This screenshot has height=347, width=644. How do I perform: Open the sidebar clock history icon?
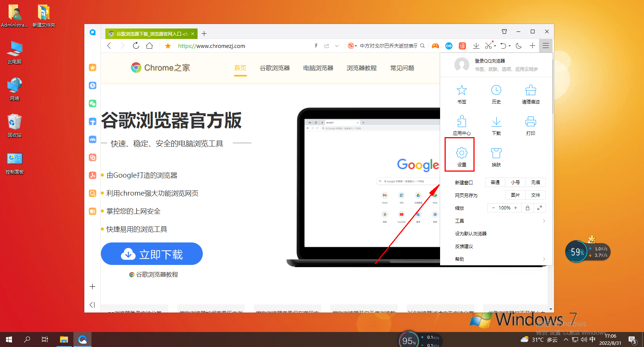93,85
